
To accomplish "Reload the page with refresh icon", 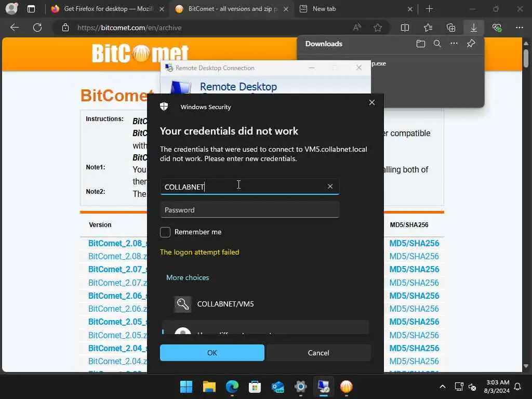I will tap(37, 28).
